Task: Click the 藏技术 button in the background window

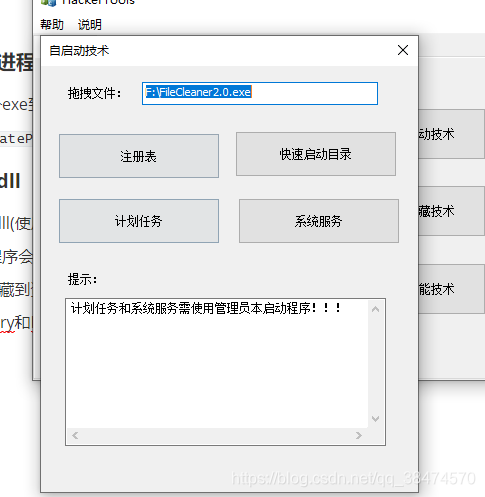Action: click(x=451, y=211)
